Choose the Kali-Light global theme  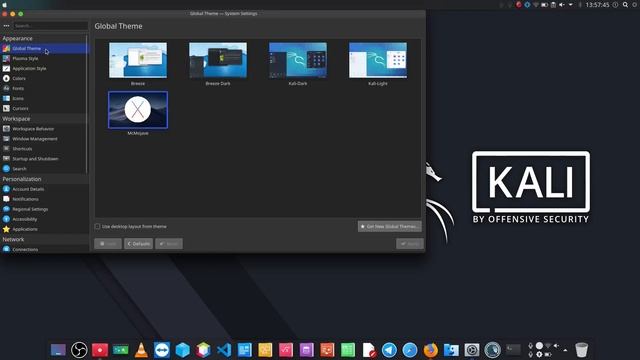coord(378,60)
